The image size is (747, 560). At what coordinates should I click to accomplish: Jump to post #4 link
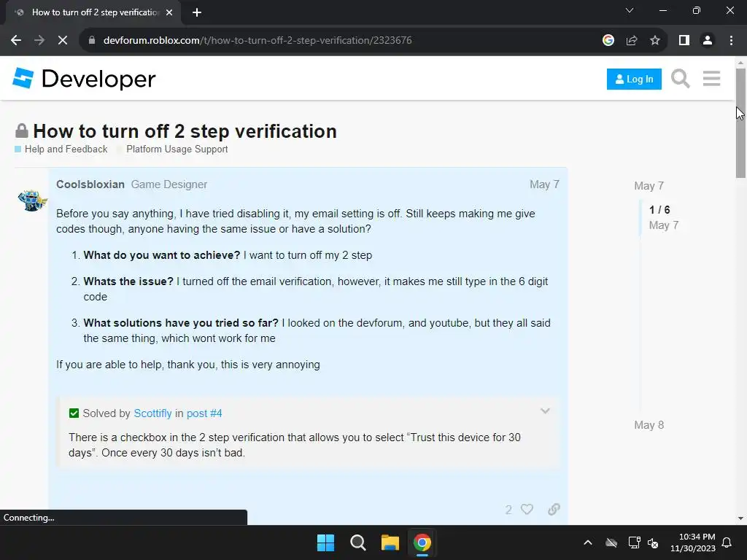[x=204, y=413]
